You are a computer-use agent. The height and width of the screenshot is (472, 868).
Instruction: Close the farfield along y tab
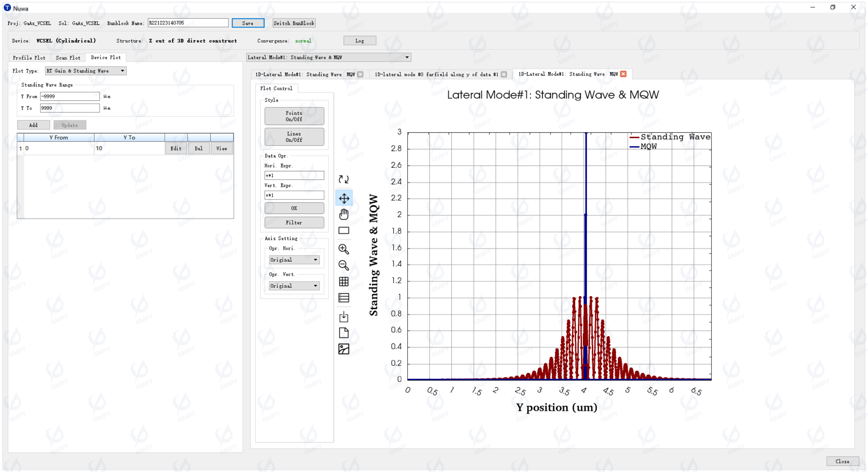pos(504,74)
